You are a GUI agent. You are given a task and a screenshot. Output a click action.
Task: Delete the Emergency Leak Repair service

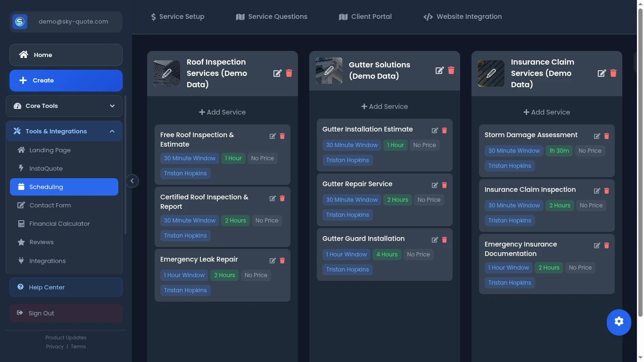pos(282,260)
